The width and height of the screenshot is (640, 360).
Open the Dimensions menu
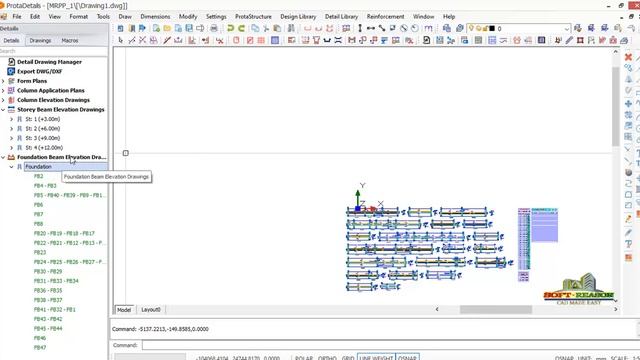(155, 16)
